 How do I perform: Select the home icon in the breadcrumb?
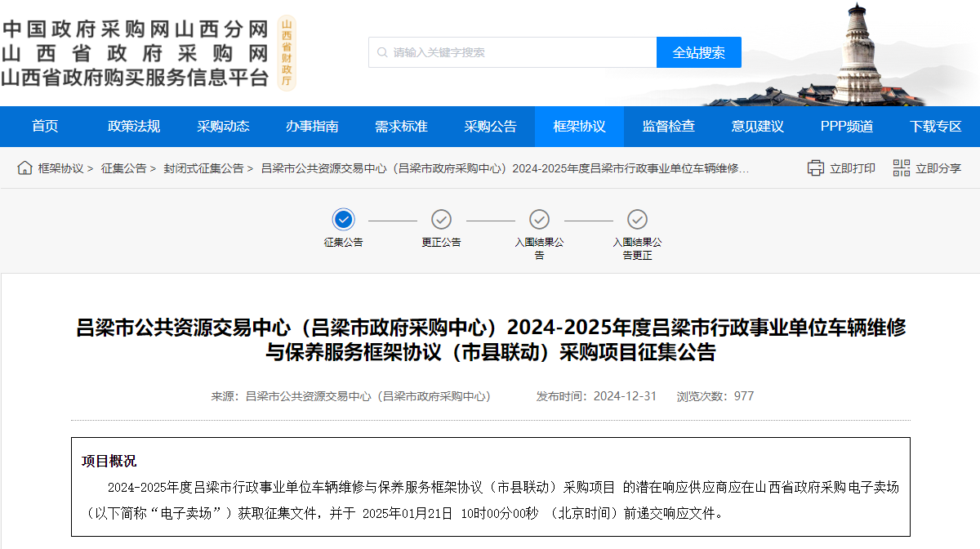[x=24, y=167]
